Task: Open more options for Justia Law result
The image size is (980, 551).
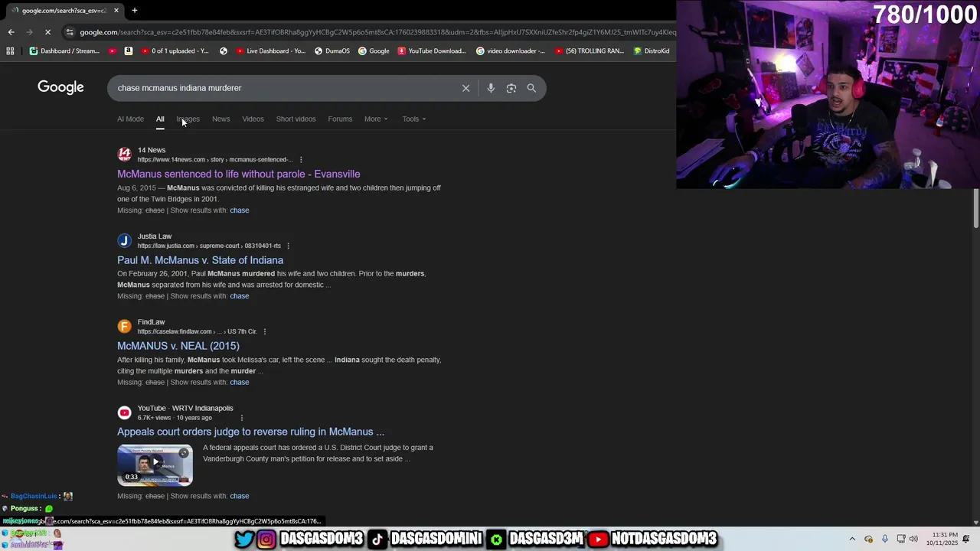Action: 288,246
